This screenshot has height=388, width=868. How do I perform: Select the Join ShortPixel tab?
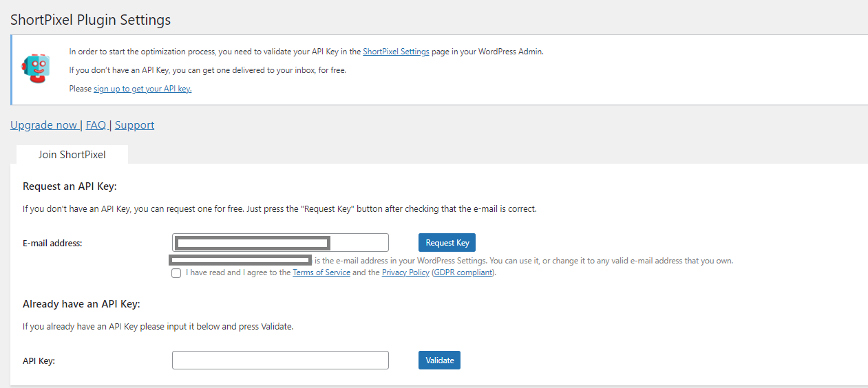click(72, 154)
